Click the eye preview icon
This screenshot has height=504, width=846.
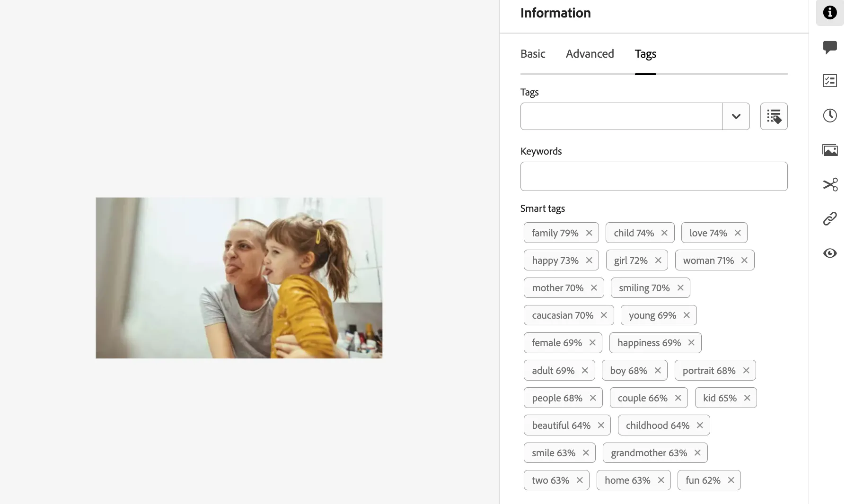[830, 253]
